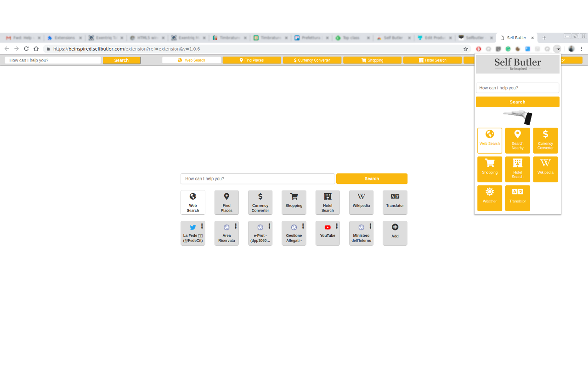
Task: Expand the Area Riservata tile three-dot menu
Action: tap(236, 226)
